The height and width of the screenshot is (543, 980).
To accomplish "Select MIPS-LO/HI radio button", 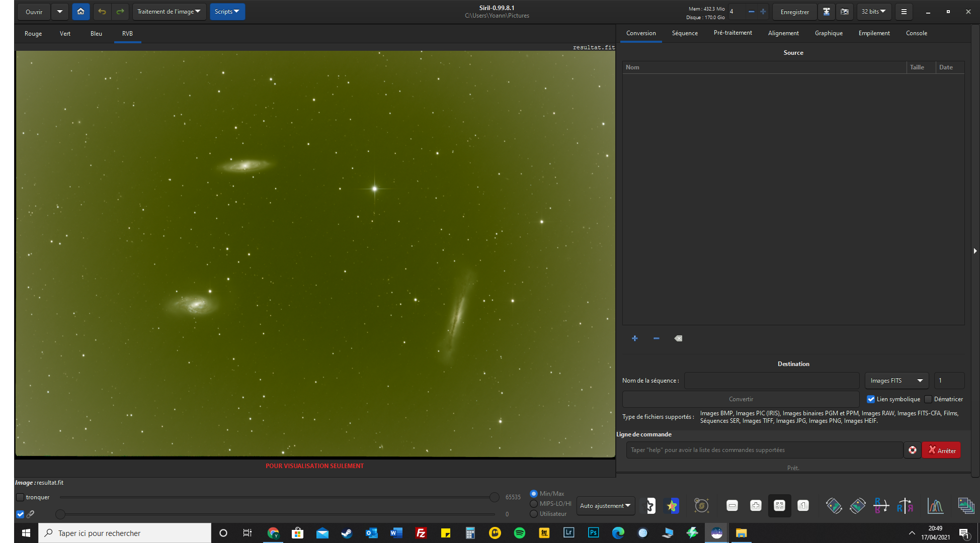I will pos(534,504).
